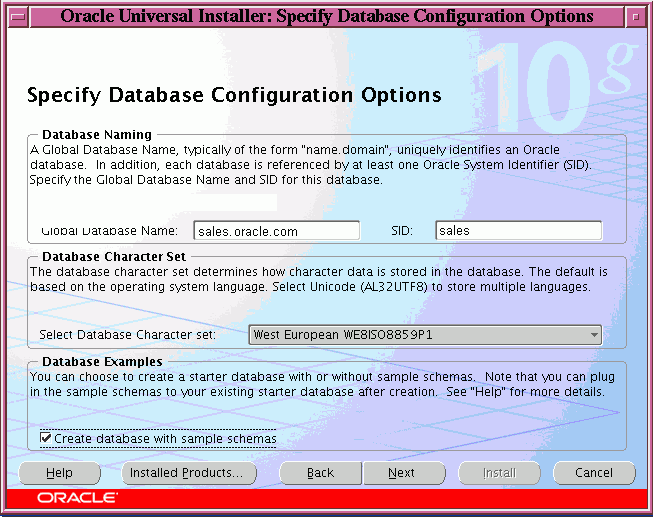The height and width of the screenshot is (517, 653).
Task: Click the Database Examples section label
Action: 102,362
